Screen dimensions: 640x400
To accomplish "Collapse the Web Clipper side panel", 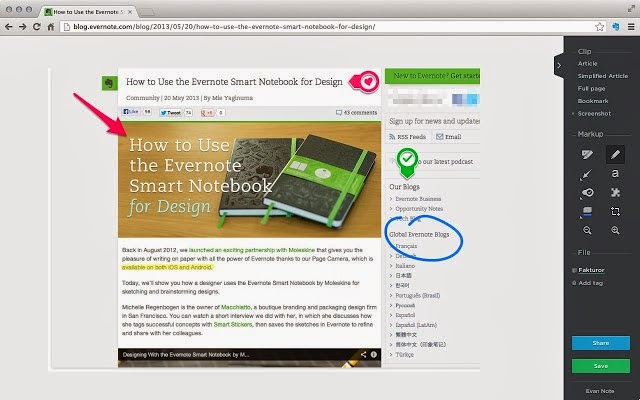I will [559, 65].
